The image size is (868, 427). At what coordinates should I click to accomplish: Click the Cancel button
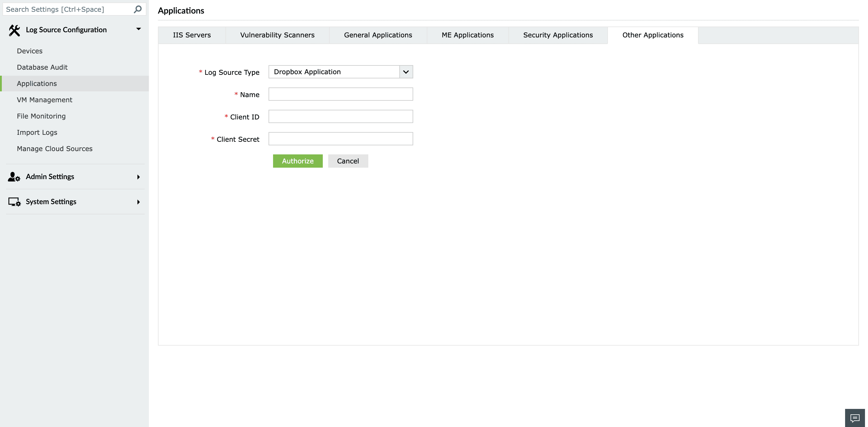click(348, 161)
